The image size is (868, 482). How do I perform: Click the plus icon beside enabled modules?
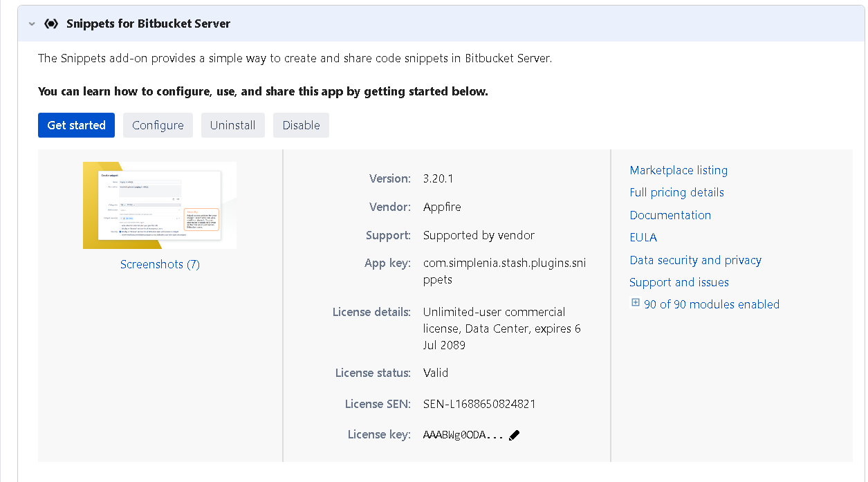point(635,302)
